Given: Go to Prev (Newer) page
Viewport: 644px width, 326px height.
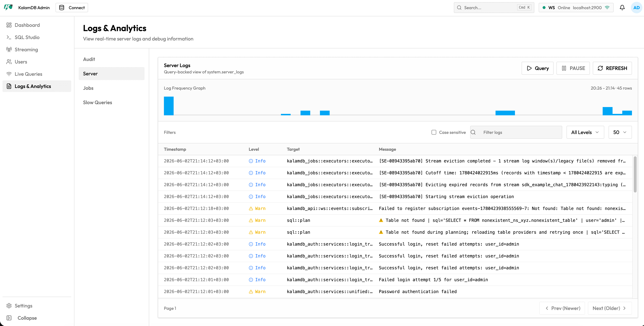Looking at the screenshot, I should pyautogui.click(x=562, y=308).
